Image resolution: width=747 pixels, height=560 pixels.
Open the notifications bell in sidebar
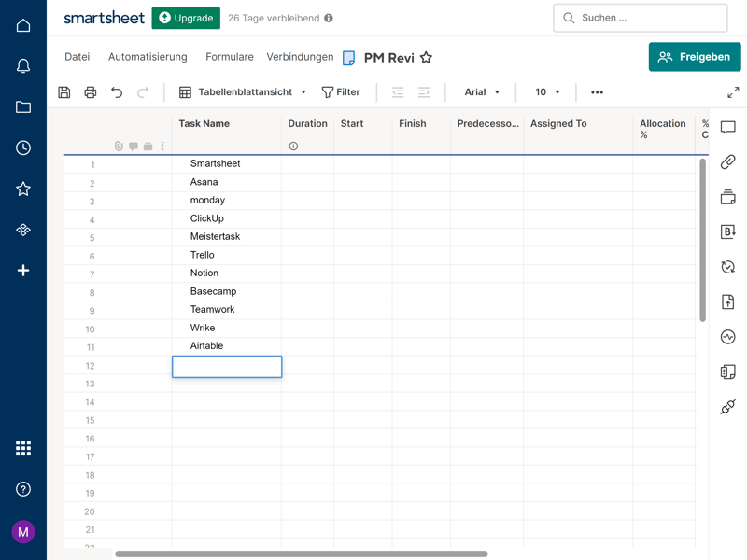click(23, 66)
